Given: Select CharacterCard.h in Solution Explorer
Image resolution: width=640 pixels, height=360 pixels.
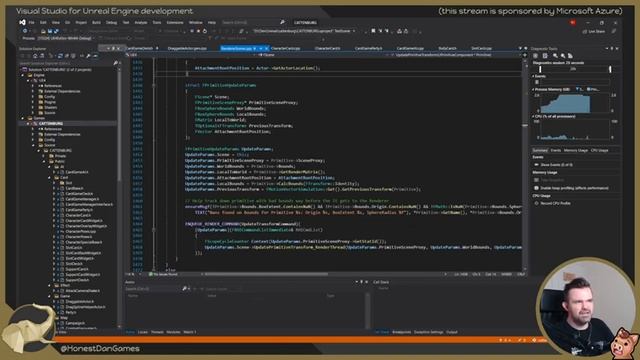Looking at the screenshot, I should pyautogui.click(x=78, y=215).
